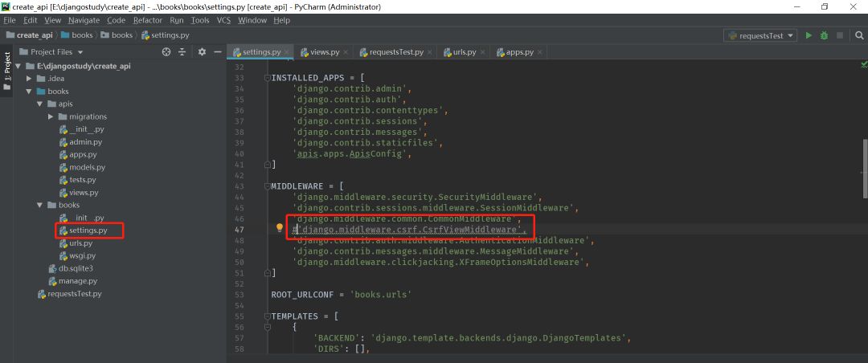Hide the Project tool window
The width and height of the screenshot is (868, 363).
pyautogui.click(x=218, y=51)
